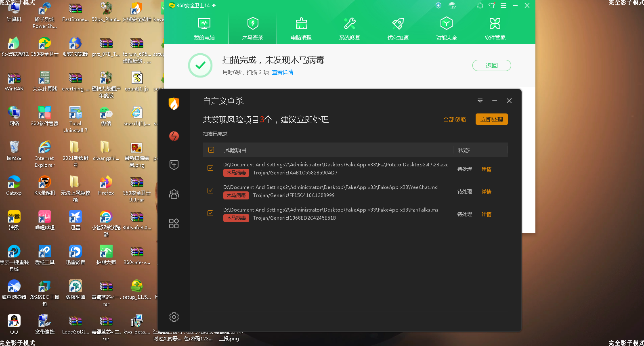
Task: Open the shield-plus protection icon in sidebar
Action: (174, 165)
